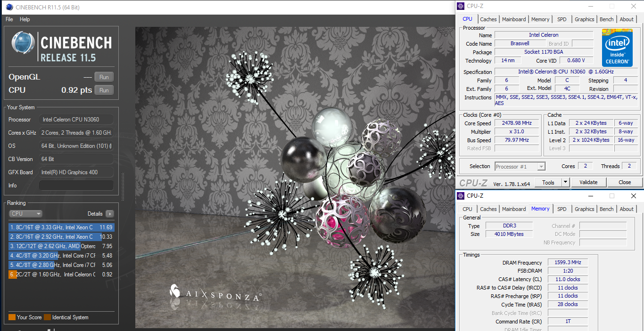Click the Multiplier value x 31.0
This screenshot has width=644, height=331.
pyautogui.click(x=517, y=132)
